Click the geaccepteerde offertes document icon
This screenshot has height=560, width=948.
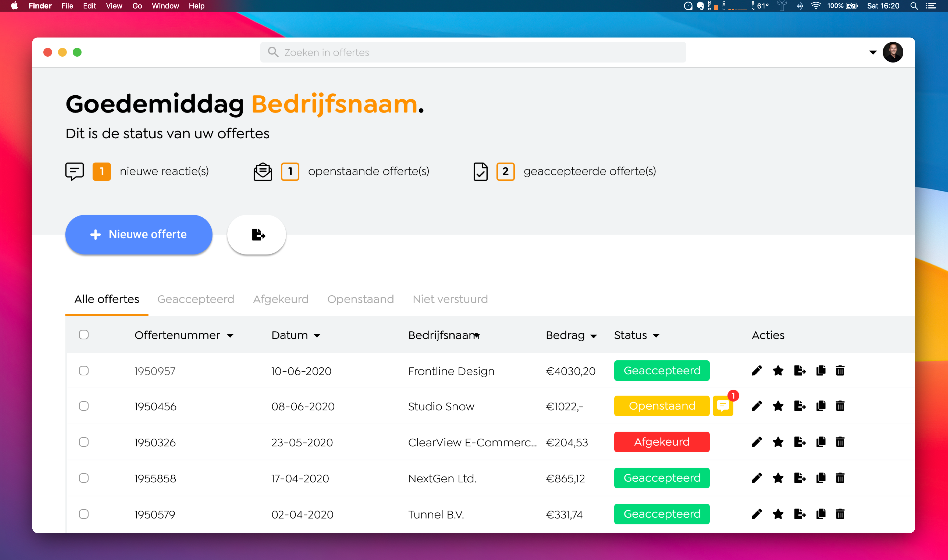[x=481, y=172]
